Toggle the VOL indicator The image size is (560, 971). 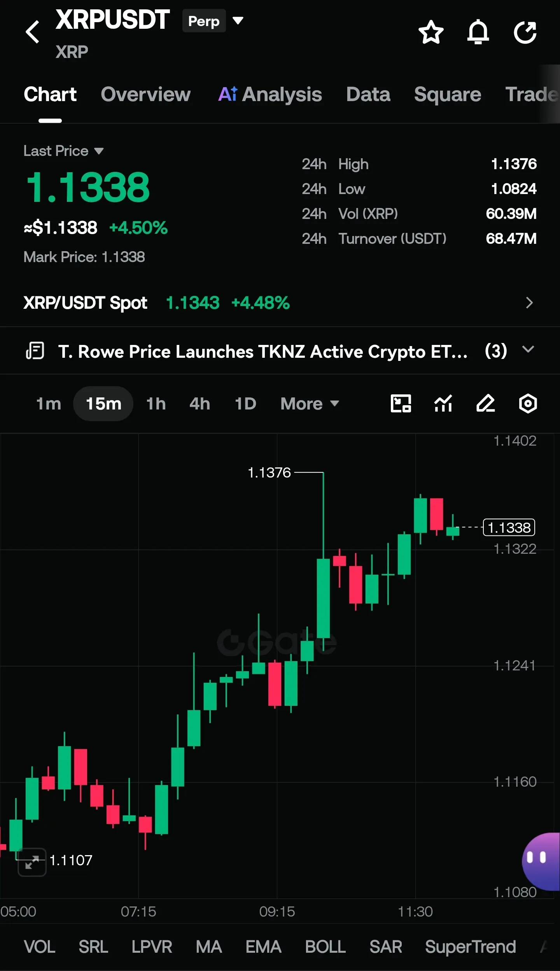(40, 947)
